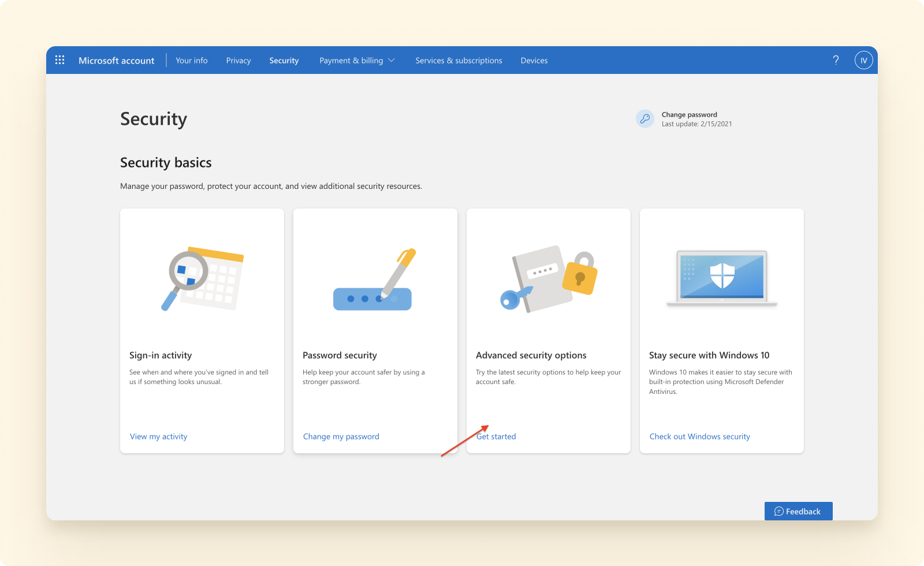Click the Sign-in activity card heading
Image resolution: width=924 pixels, height=566 pixels.
[x=161, y=355]
